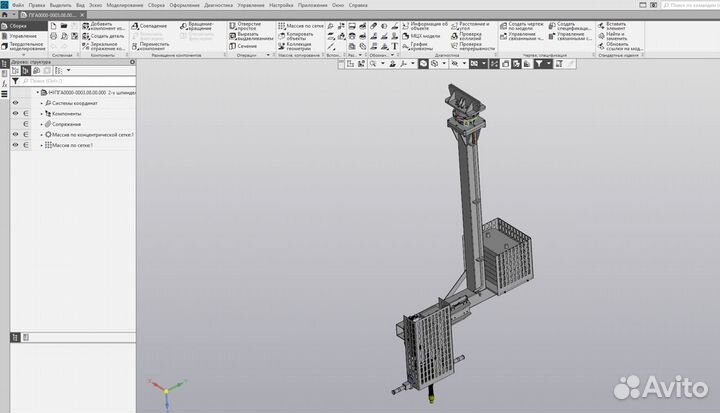
Task: Click Добавить компонент из файла
Action: click(x=104, y=26)
